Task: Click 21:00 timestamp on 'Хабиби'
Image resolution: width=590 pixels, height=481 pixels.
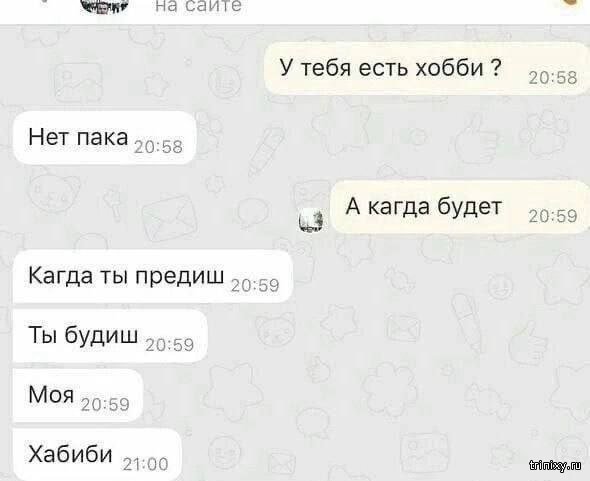Action: [146, 464]
